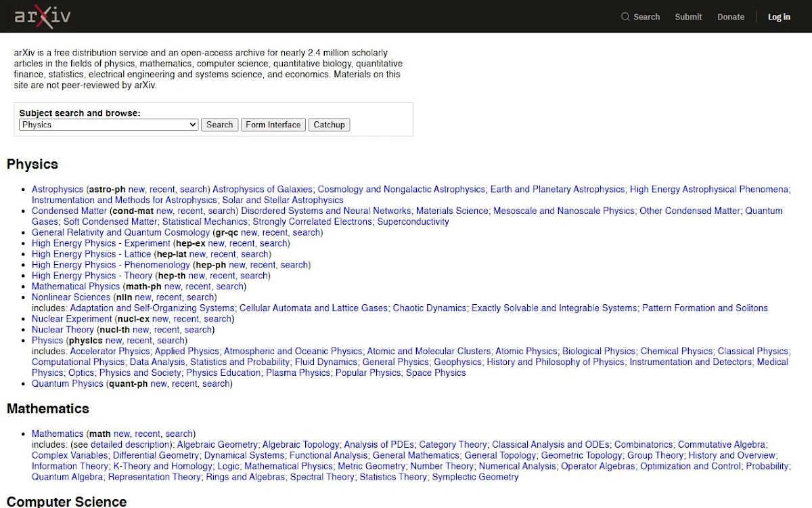812x508 pixels.
Task: Open the Mathematics (math) archive link
Action: tap(58, 434)
